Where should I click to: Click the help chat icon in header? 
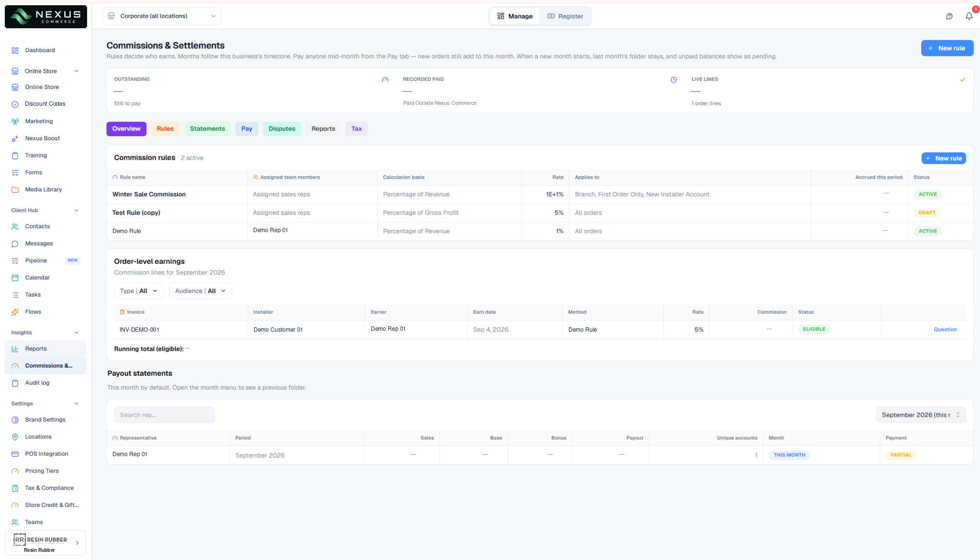coord(949,16)
